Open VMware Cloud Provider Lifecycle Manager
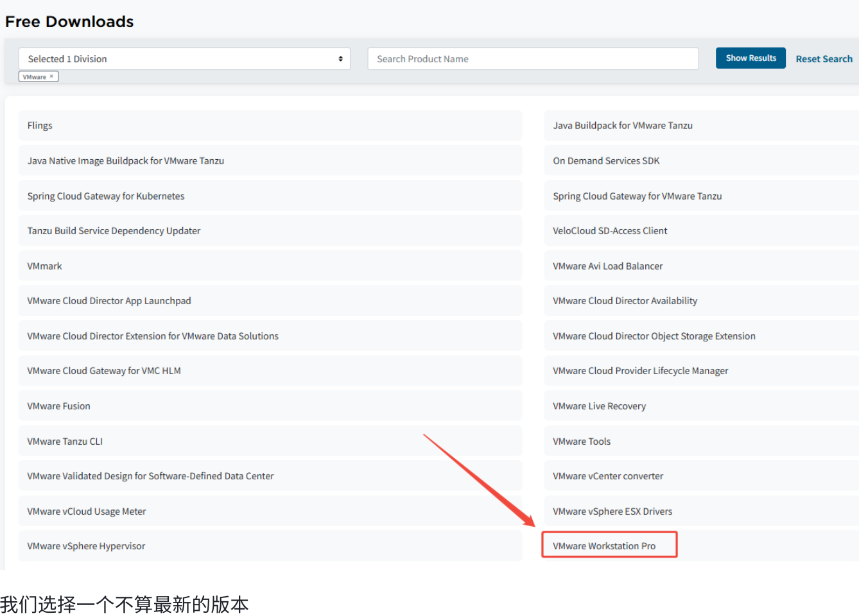 pyautogui.click(x=702, y=371)
